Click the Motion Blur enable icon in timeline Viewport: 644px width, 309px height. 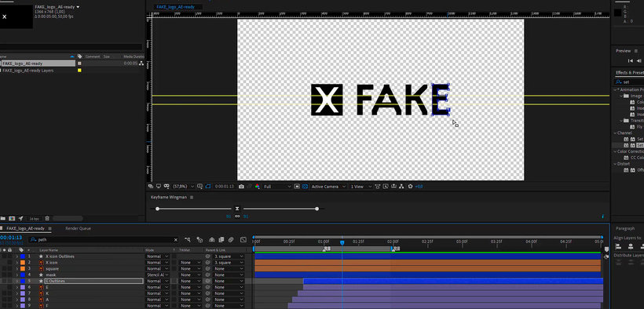(x=230, y=240)
